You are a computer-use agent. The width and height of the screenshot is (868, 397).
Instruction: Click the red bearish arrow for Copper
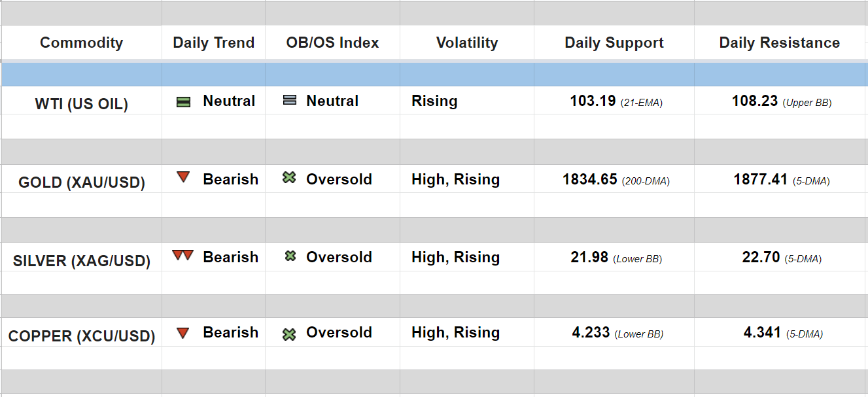coord(183,333)
